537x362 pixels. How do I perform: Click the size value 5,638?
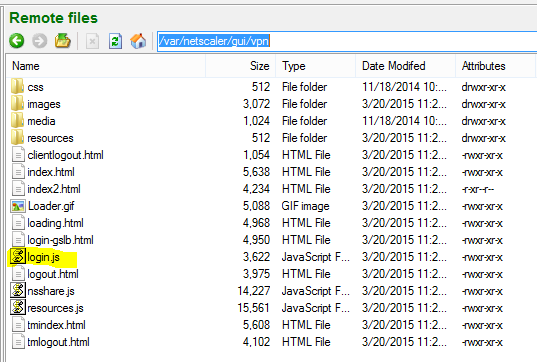pos(257,172)
